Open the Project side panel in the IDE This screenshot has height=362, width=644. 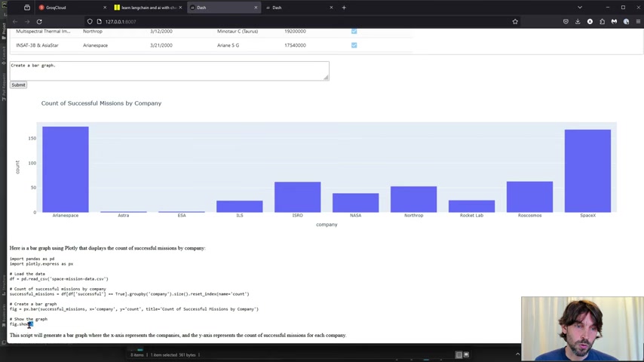click(4, 31)
